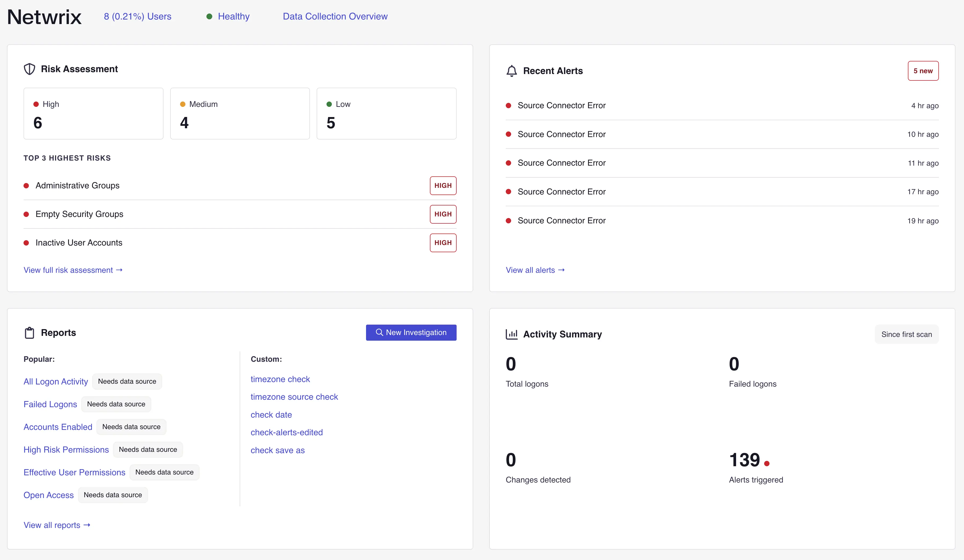Open the timezone source check report
The height and width of the screenshot is (560, 964).
click(x=294, y=397)
